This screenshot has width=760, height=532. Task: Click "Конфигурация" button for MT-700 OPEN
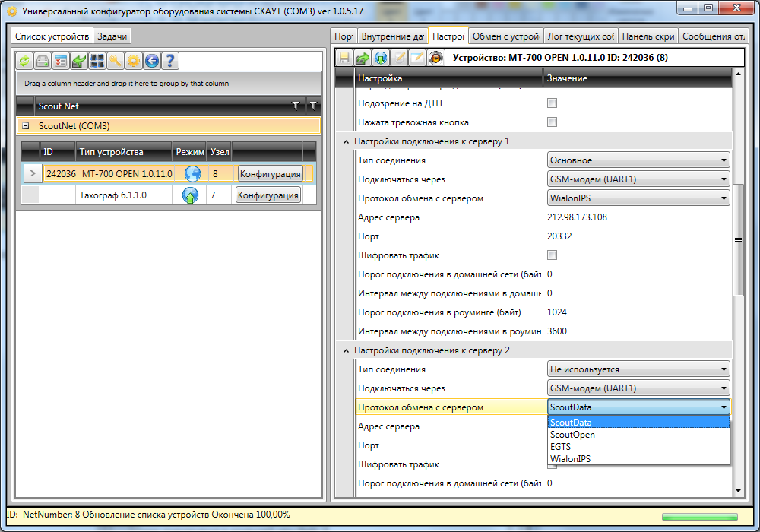[x=270, y=174]
